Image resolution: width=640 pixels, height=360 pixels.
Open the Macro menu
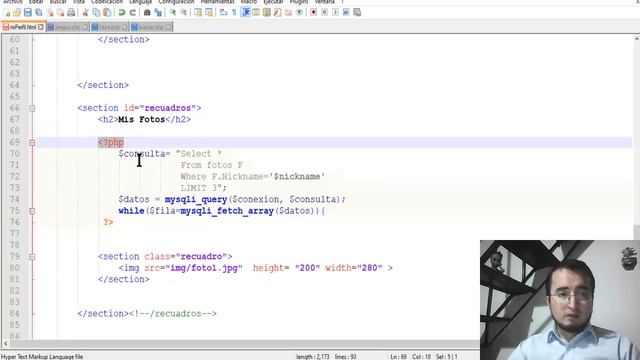click(x=249, y=2)
